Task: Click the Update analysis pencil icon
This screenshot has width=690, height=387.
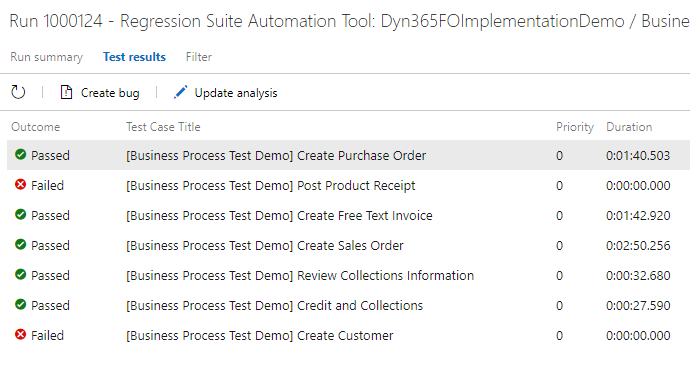Action: pos(180,92)
